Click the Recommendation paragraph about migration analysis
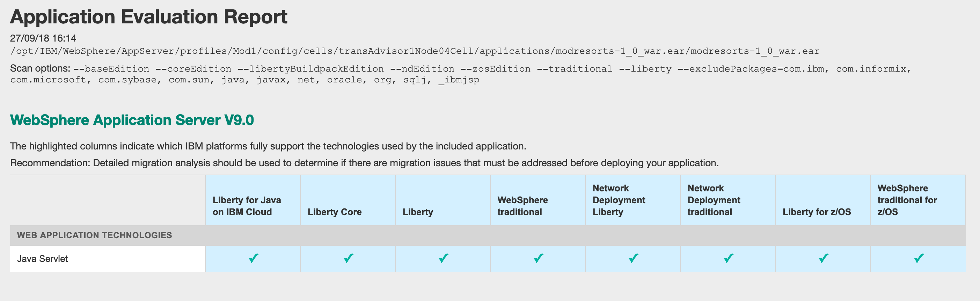Image resolution: width=980 pixels, height=301 pixels. point(365,163)
